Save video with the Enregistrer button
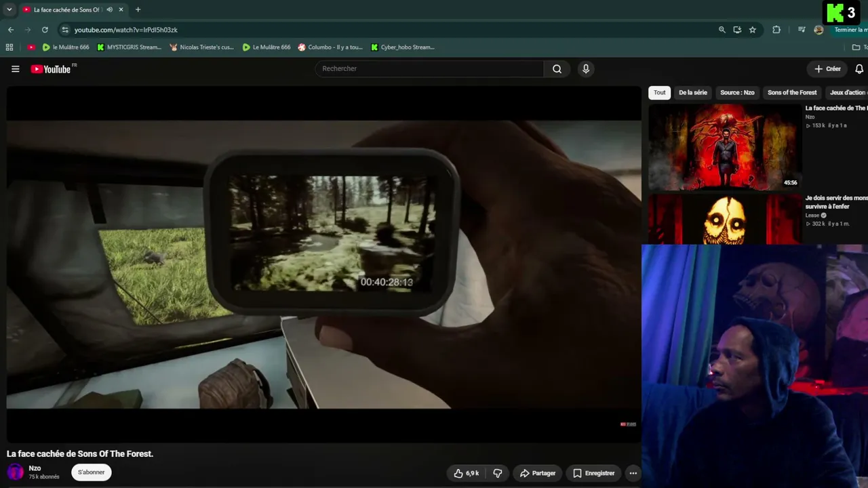 point(594,473)
